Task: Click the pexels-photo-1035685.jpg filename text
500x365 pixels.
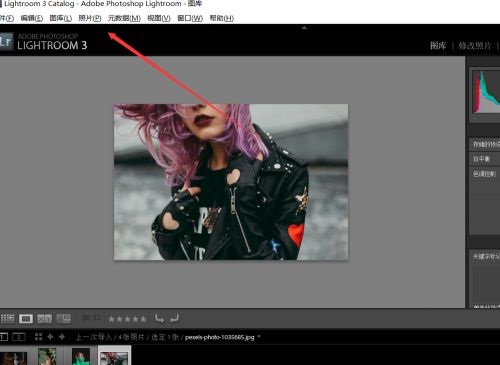Action: click(219, 337)
